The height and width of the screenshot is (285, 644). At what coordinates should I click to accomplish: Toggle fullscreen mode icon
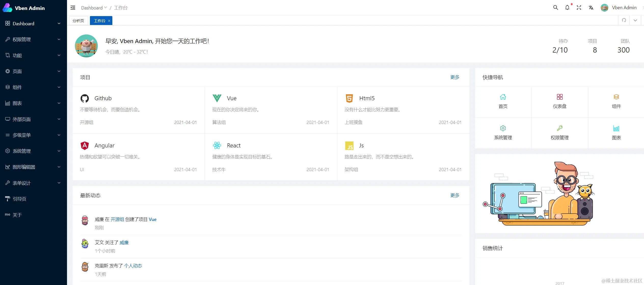pyautogui.click(x=579, y=8)
